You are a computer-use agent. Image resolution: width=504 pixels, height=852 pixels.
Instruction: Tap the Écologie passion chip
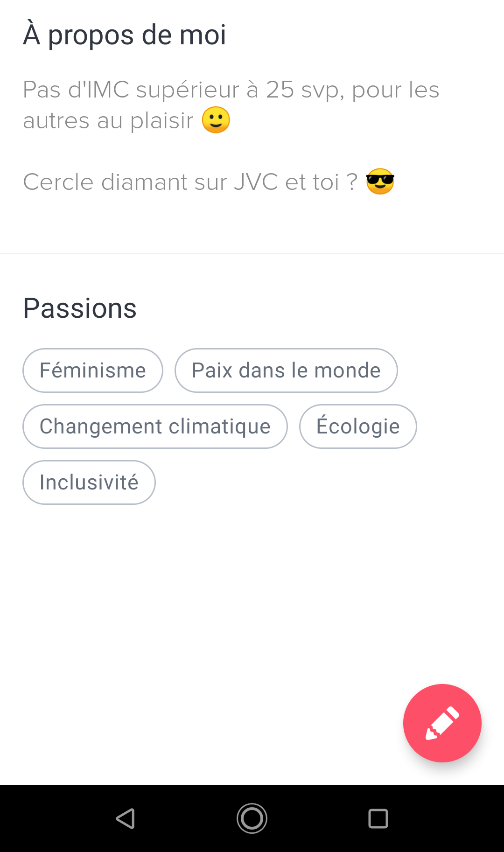click(358, 426)
